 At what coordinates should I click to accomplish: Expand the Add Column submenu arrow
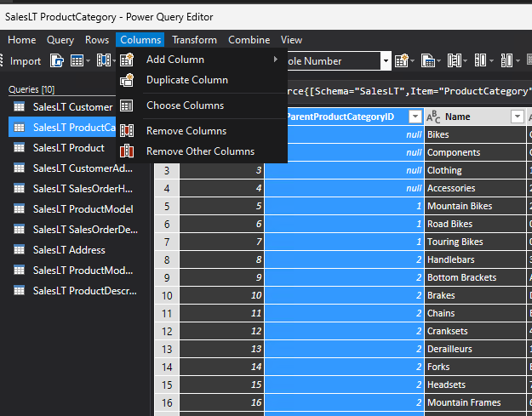coord(276,60)
